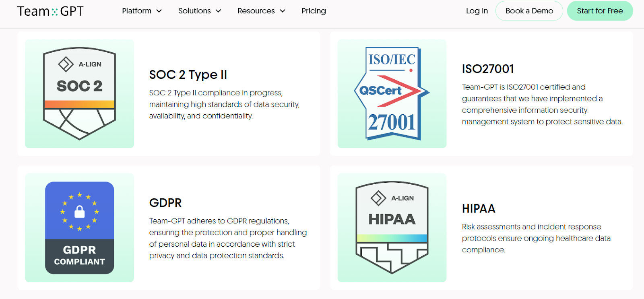The image size is (644, 299).
Task: Expand the Platform chevron arrow
Action: click(159, 11)
